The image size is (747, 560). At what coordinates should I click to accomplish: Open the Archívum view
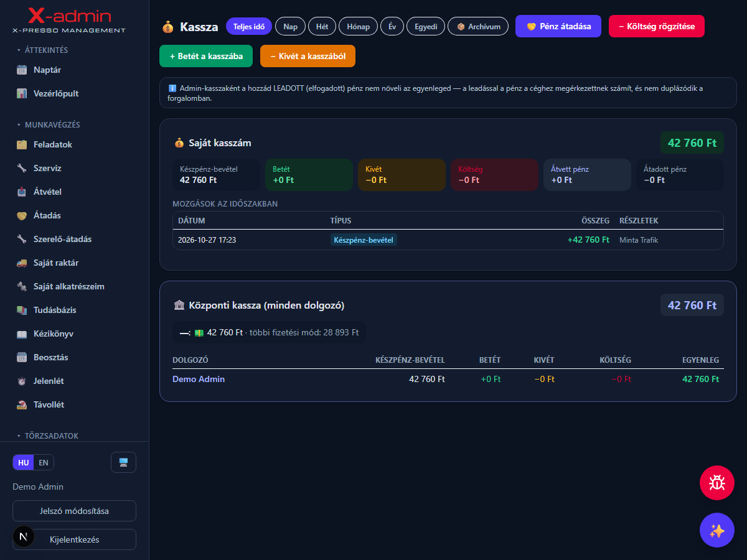pyautogui.click(x=479, y=27)
